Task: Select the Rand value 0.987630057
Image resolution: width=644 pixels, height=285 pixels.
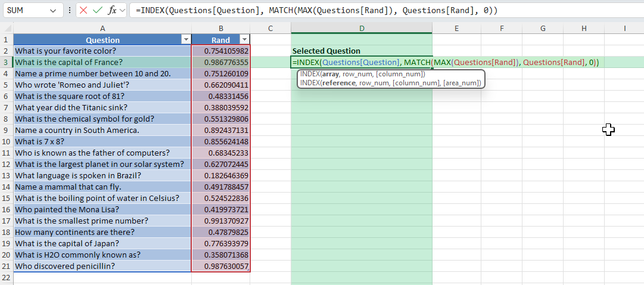Action: 220,266
